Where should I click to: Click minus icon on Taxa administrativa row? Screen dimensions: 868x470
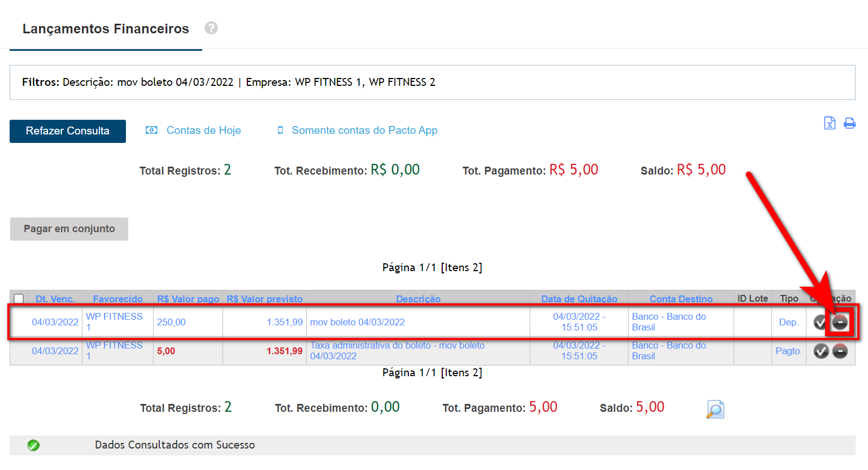(840, 351)
